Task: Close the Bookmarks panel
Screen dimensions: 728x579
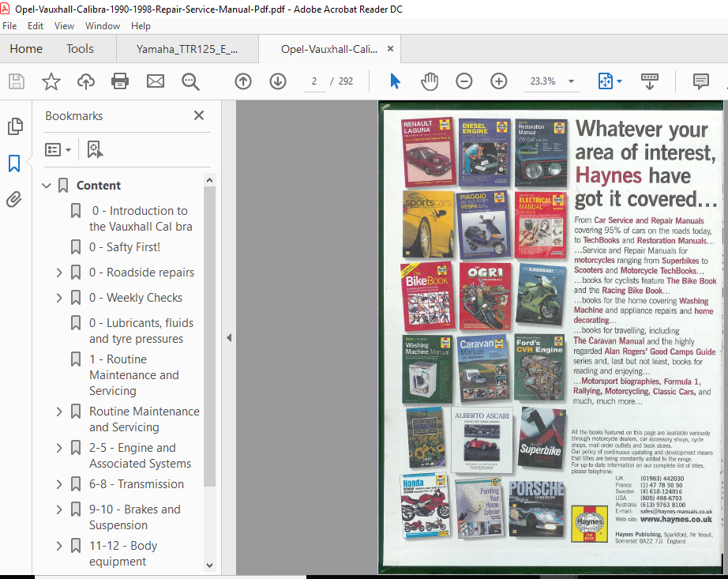Action: (x=199, y=115)
